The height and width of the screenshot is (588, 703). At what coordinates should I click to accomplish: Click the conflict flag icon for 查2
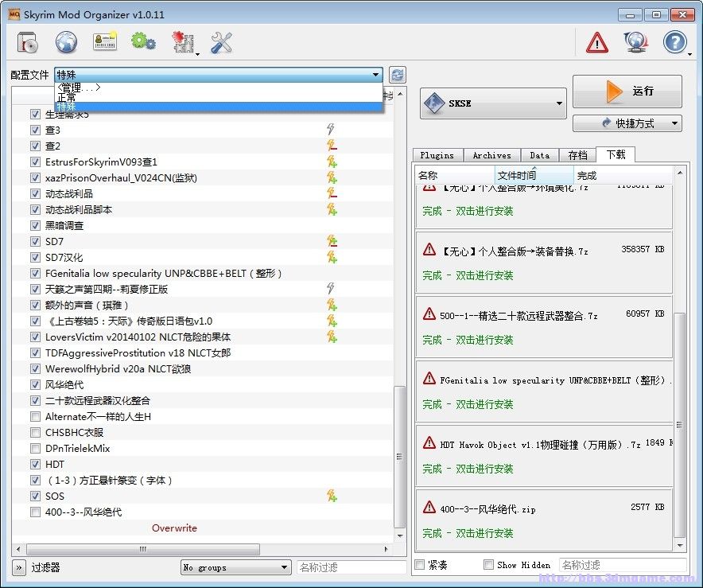pos(332,146)
